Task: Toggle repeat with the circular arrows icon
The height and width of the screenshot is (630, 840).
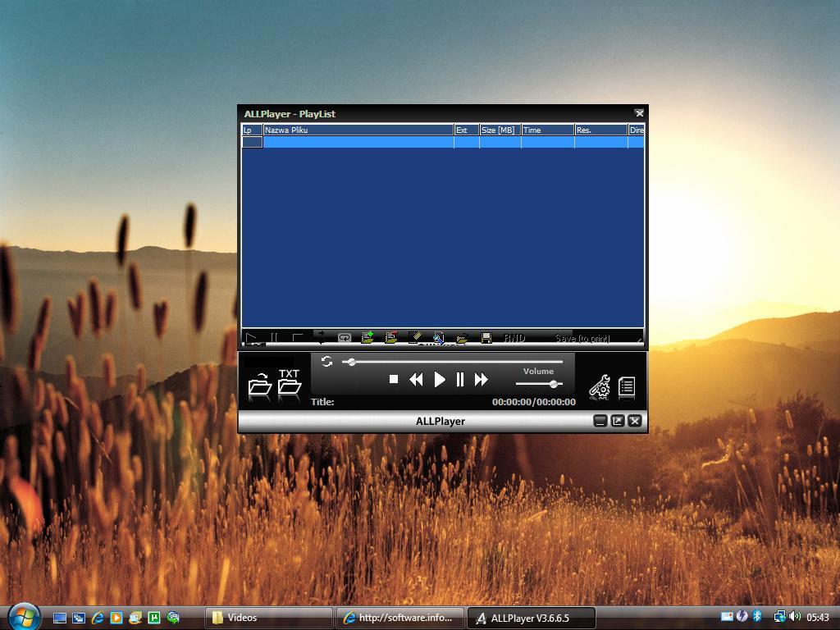Action: tap(326, 361)
